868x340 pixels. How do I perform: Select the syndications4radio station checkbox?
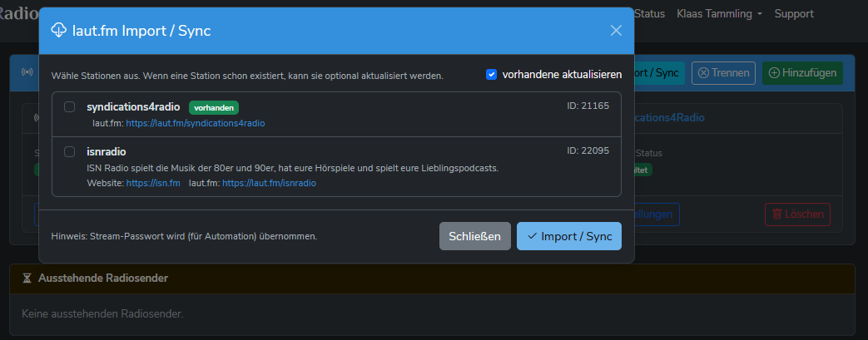pyautogui.click(x=70, y=106)
